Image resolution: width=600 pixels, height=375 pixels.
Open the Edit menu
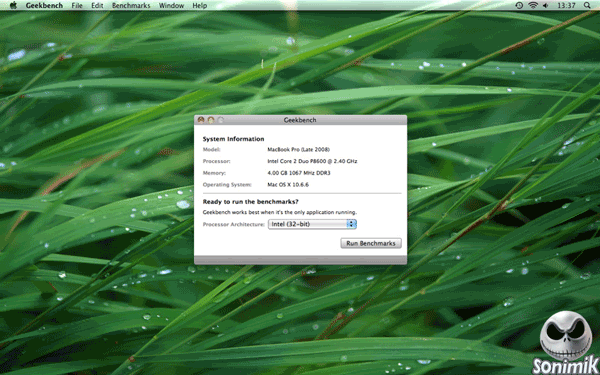pyautogui.click(x=97, y=5)
